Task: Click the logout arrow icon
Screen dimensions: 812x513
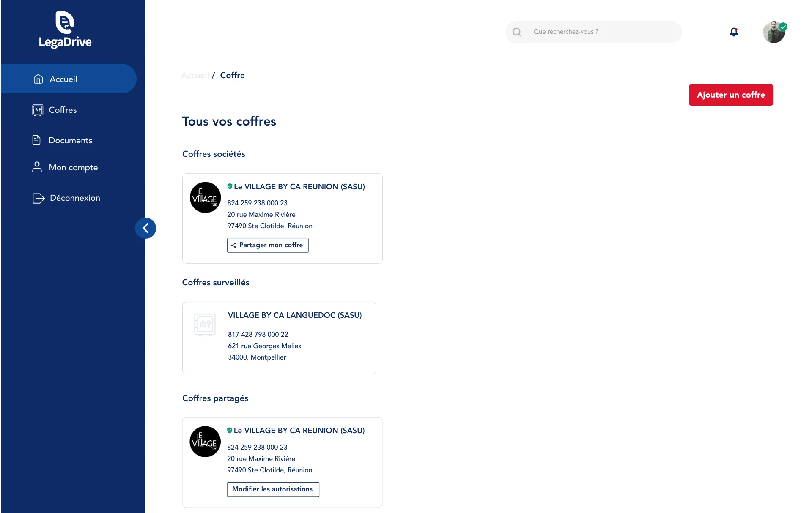Action: point(38,198)
